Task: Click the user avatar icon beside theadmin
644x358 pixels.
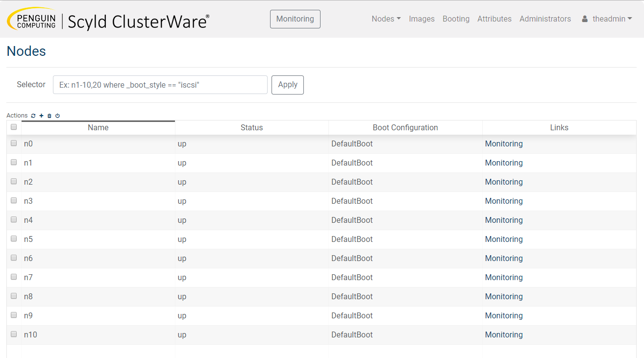Action: click(585, 19)
